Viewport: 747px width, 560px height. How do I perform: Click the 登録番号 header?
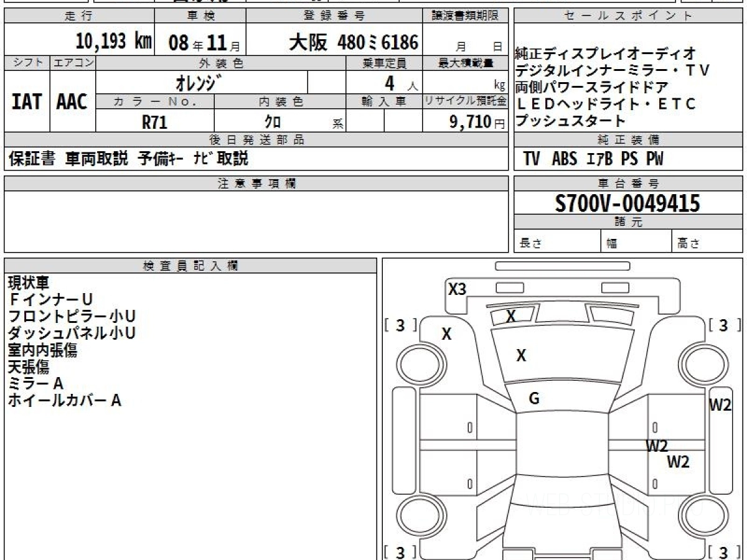335,16
